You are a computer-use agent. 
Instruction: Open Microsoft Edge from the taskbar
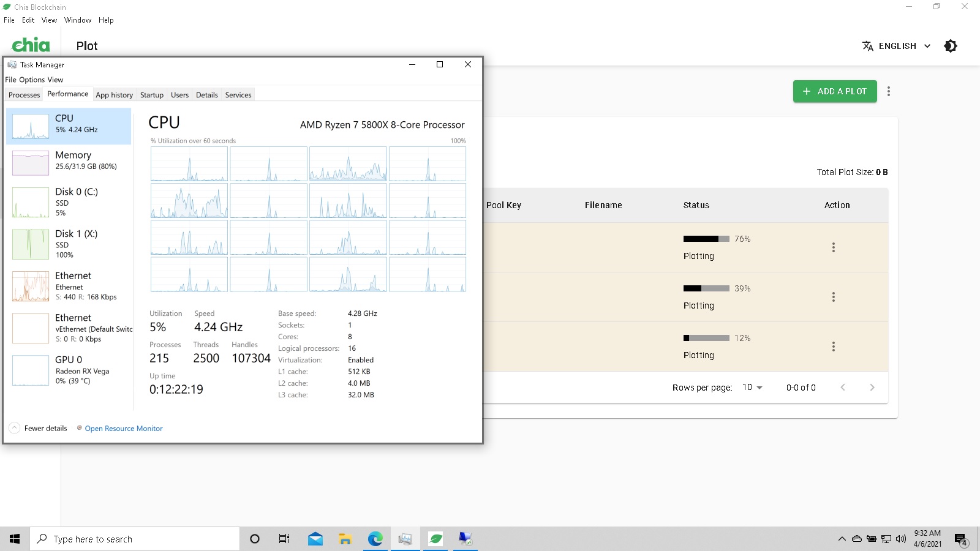375,539
